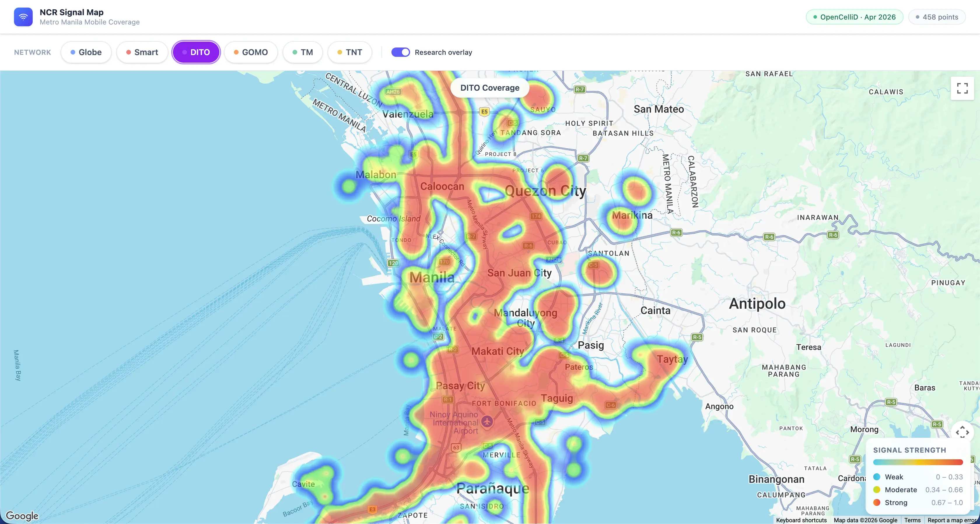
Task: Select the TM network filter
Action: coord(303,52)
